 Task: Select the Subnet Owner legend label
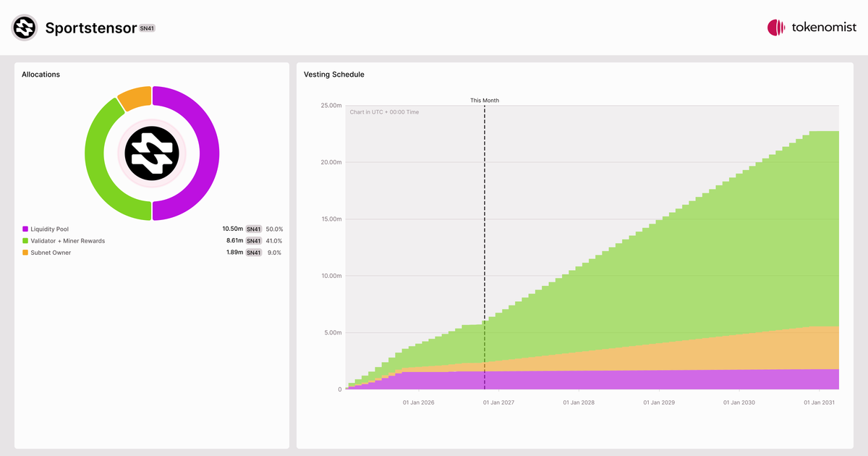[x=51, y=253]
